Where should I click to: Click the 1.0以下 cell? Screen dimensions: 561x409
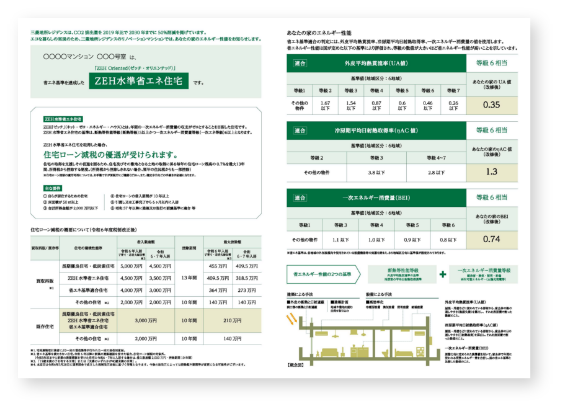coord(376,240)
